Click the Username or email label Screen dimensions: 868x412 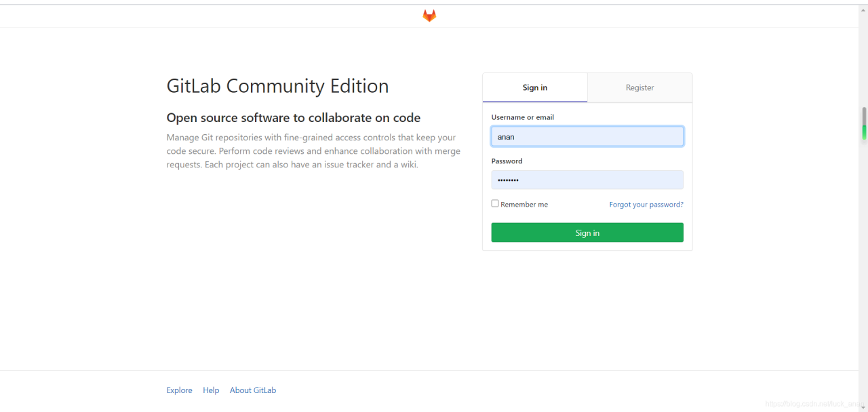click(x=523, y=117)
